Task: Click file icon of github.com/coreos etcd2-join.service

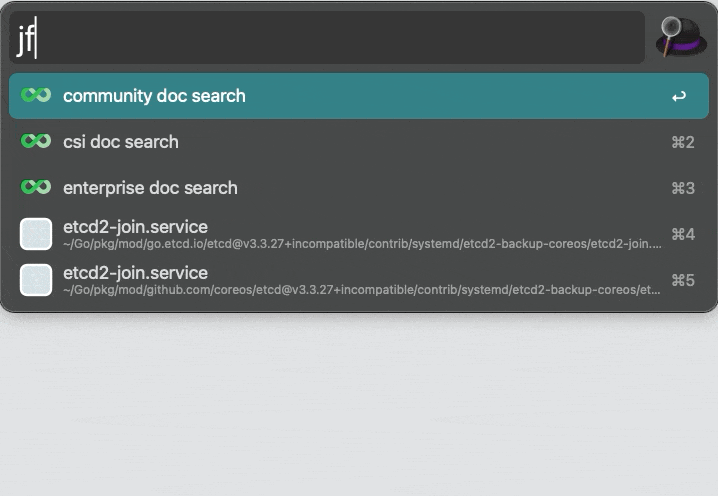Action: [x=36, y=280]
